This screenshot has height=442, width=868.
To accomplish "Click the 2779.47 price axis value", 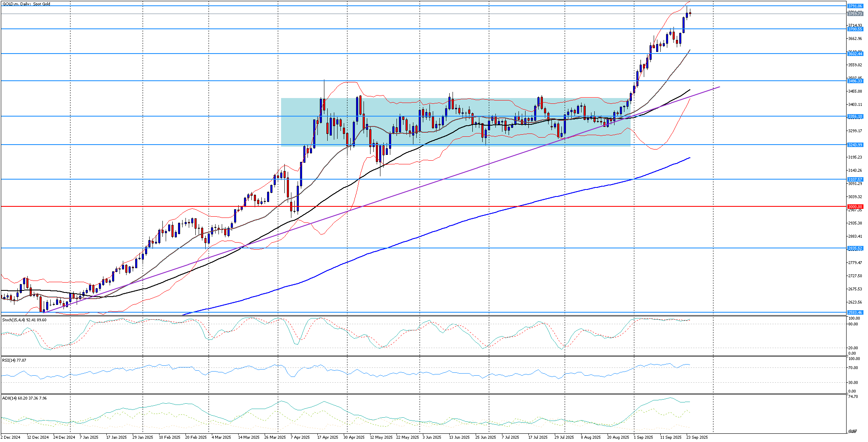I will pyautogui.click(x=855, y=263).
